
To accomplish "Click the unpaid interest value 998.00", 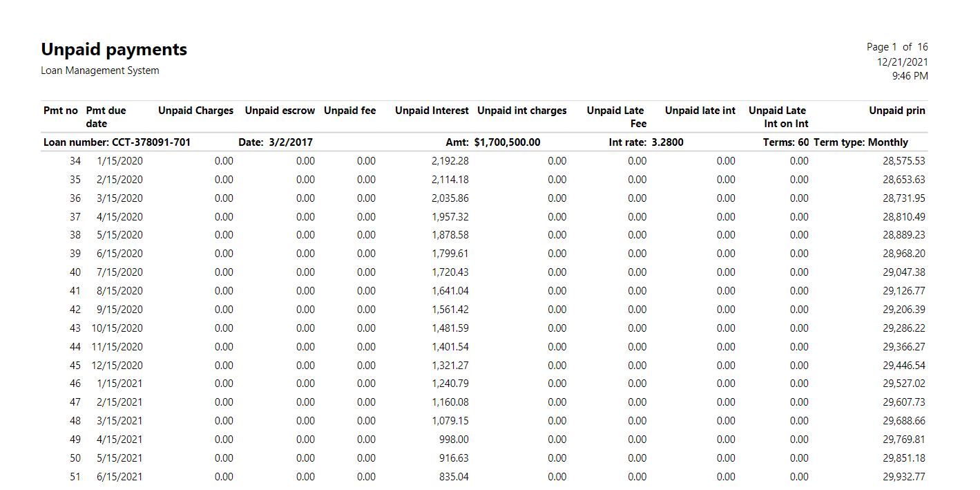I will pyautogui.click(x=454, y=440).
